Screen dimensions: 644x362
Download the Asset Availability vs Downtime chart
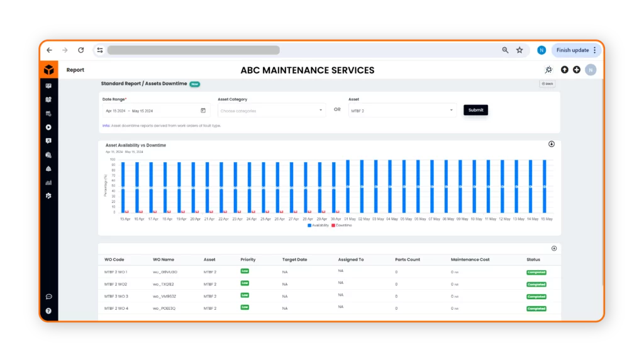click(x=552, y=144)
